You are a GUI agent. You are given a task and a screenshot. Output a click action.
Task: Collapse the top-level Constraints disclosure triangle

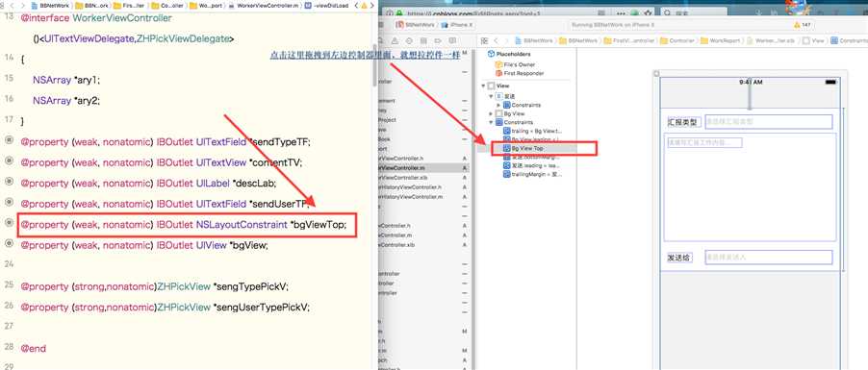tap(491, 122)
